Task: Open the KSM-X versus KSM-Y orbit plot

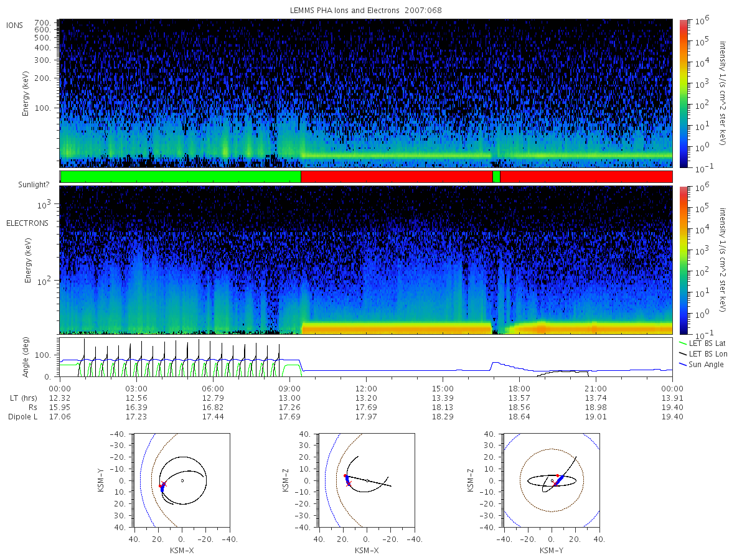Action: [181, 480]
